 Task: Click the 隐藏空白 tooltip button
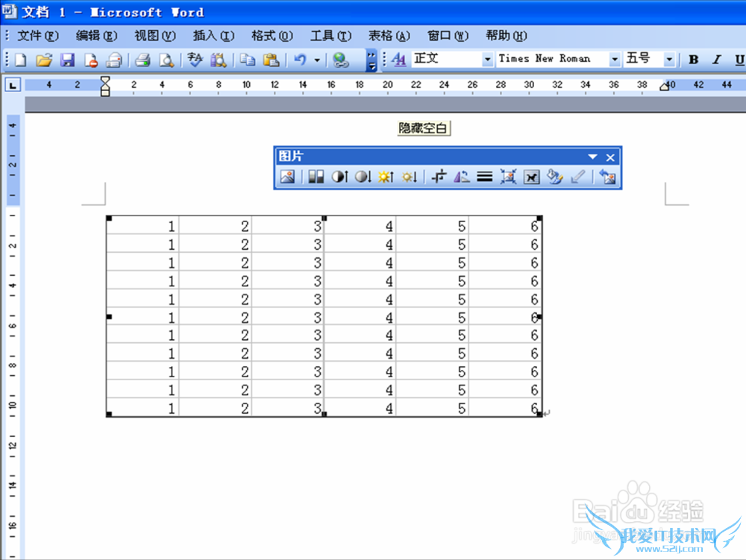(x=424, y=128)
